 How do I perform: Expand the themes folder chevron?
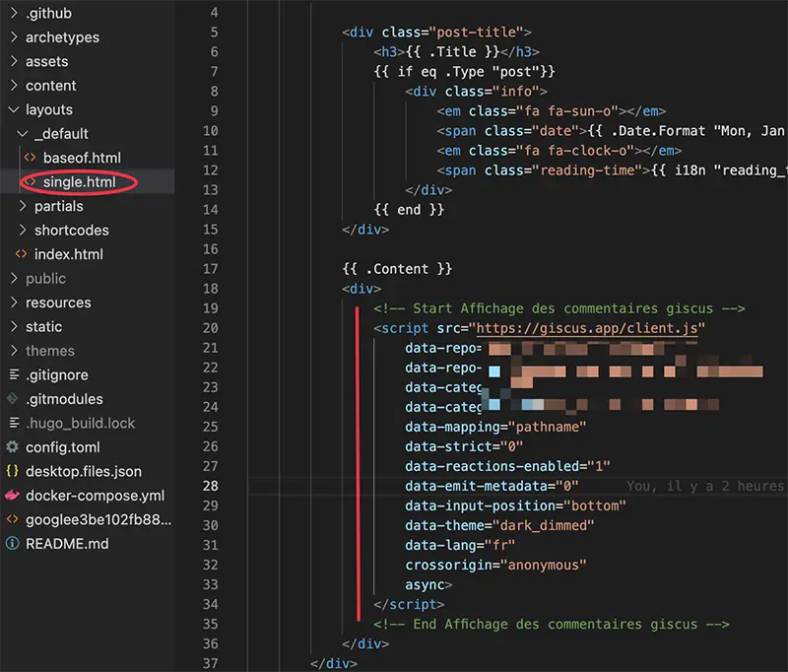(14, 351)
